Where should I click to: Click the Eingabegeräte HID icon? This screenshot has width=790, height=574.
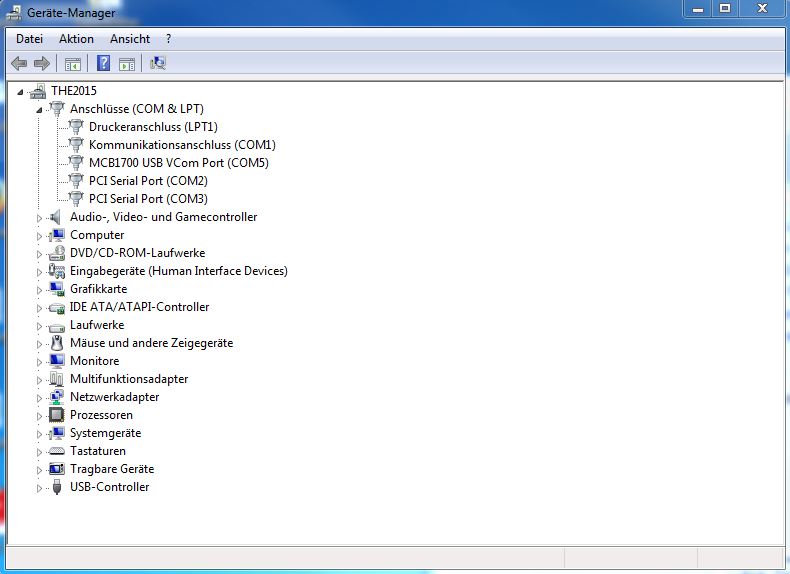tap(56, 271)
